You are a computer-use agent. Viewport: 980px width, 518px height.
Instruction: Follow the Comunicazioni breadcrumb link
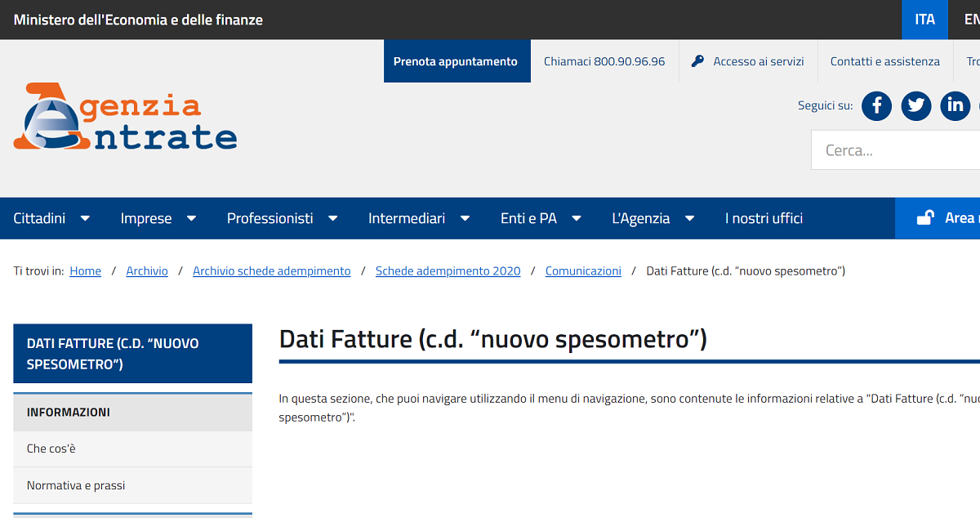pos(583,271)
